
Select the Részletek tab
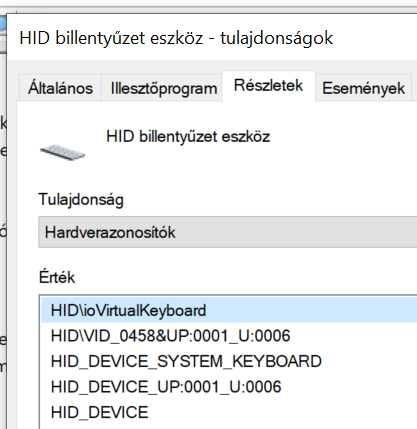point(268,86)
